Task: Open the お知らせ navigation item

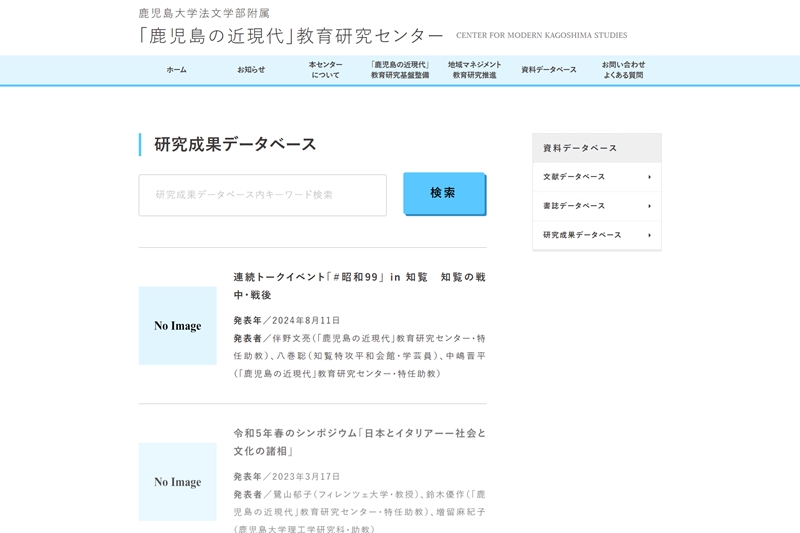Action: pyautogui.click(x=251, y=70)
